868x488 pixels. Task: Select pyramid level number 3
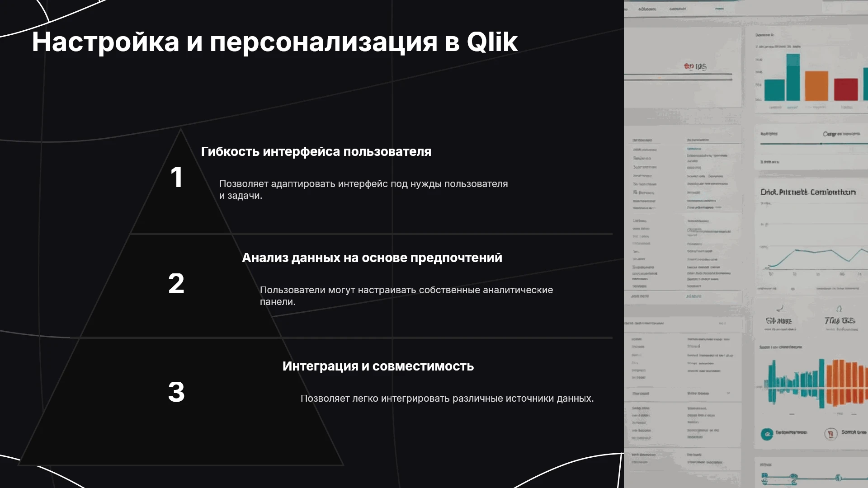click(x=176, y=392)
